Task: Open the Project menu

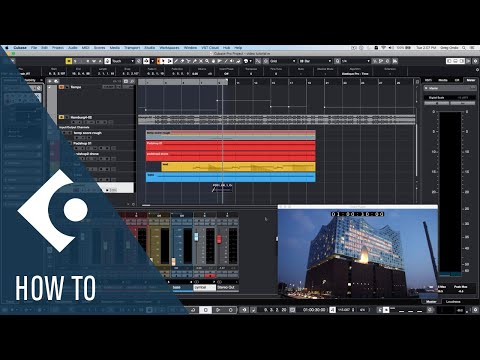Action: click(x=58, y=48)
